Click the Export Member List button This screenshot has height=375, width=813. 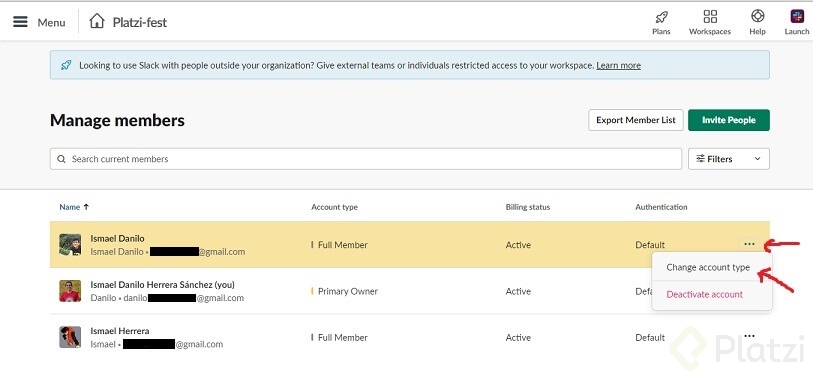636,120
